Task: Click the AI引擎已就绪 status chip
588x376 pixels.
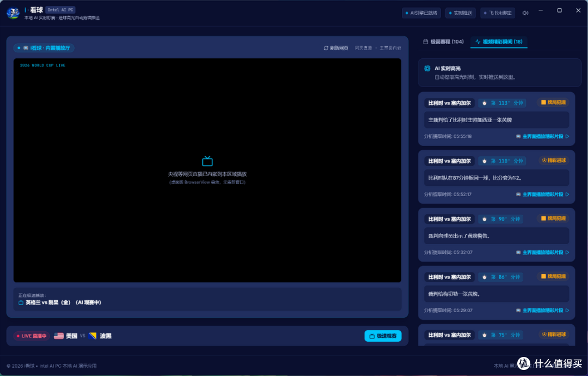Action: (x=421, y=13)
